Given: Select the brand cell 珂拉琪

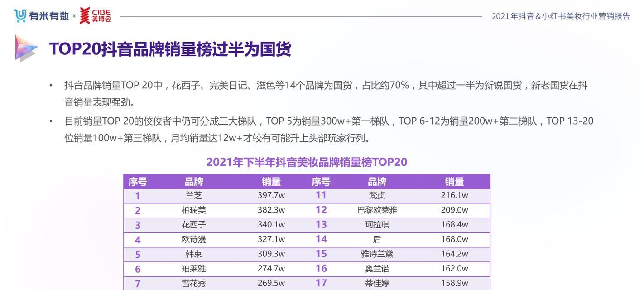Looking at the screenshot, I should click(377, 224).
